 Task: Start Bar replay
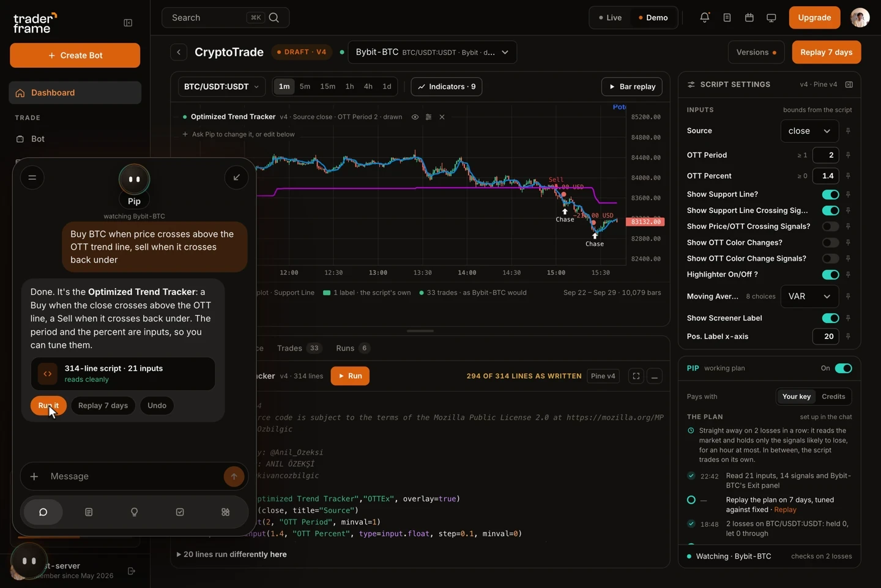(x=633, y=87)
